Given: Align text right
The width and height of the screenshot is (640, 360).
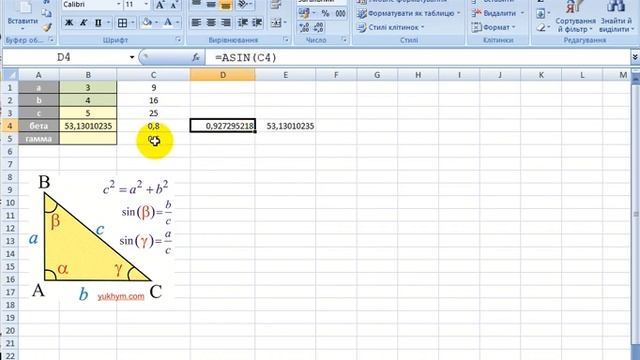Looking at the screenshot, I should 226,23.
